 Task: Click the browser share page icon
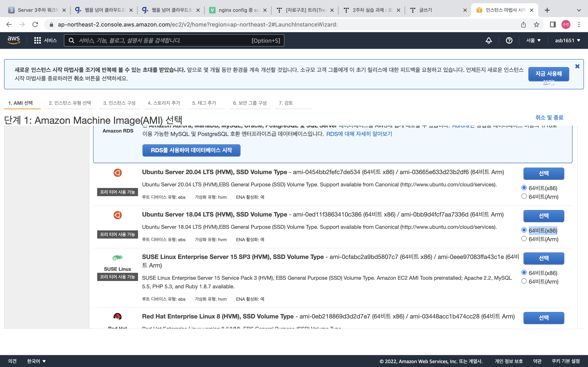523,24
